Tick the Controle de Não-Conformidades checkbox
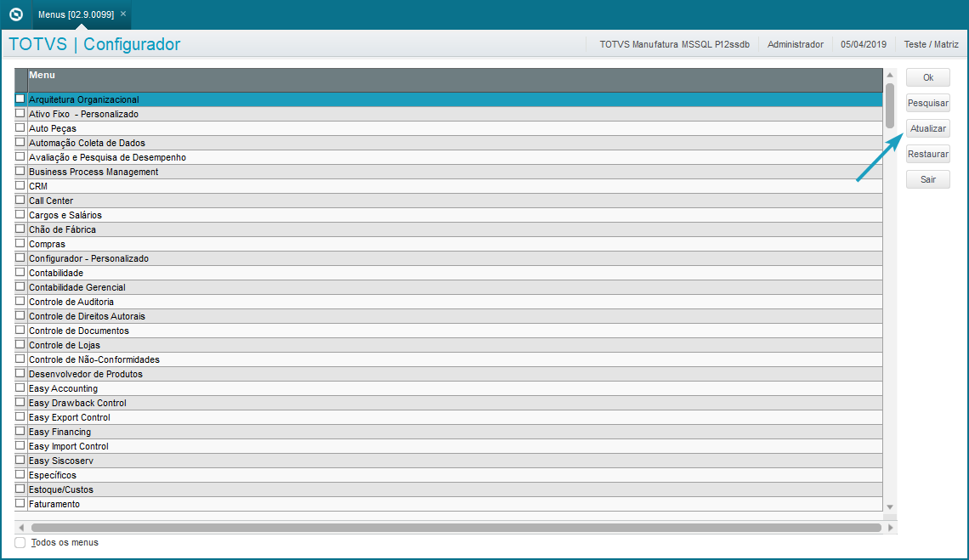 20,359
